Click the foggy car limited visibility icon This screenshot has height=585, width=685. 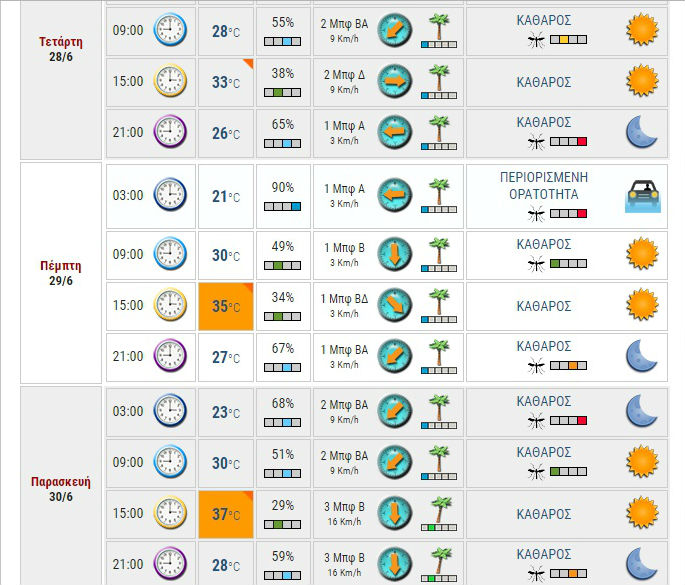[640, 195]
